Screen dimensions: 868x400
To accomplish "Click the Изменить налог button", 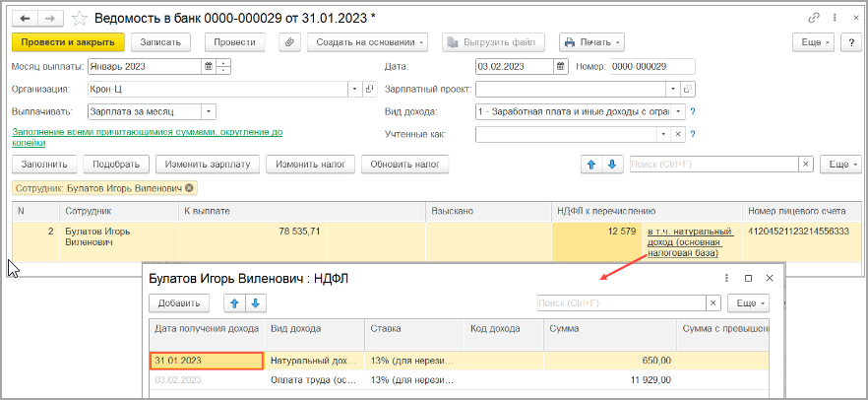I will pos(311,165).
